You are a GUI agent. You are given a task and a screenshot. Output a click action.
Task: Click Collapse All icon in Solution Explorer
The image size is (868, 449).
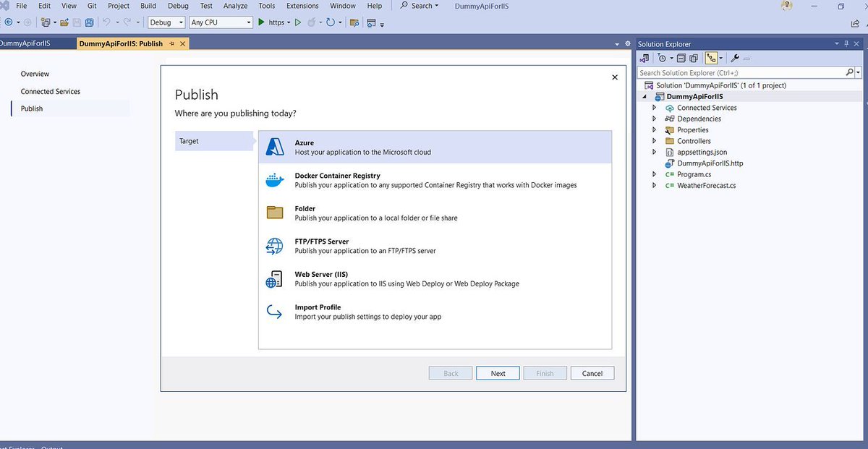(x=681, y=59)
